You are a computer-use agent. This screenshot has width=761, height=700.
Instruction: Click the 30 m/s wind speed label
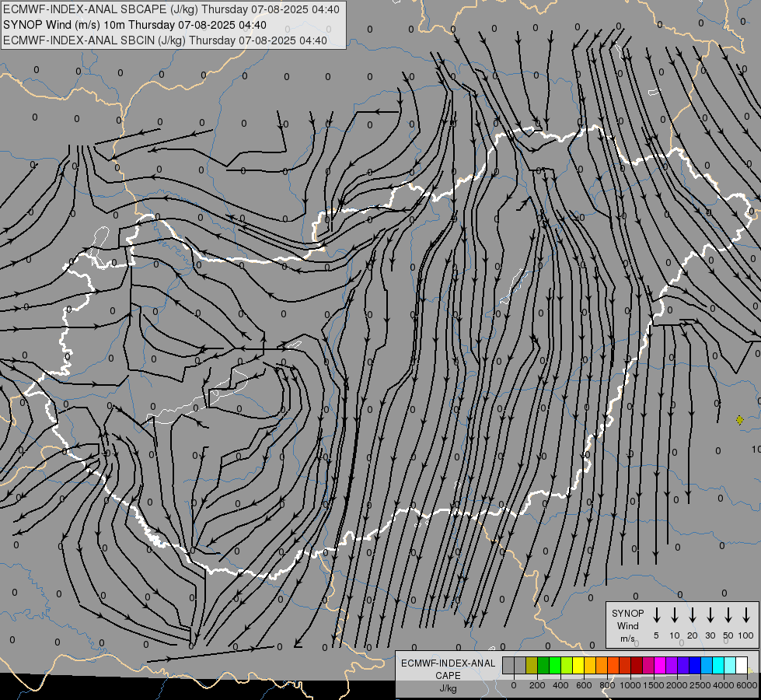pyautogui.click(x=710, y=635)
